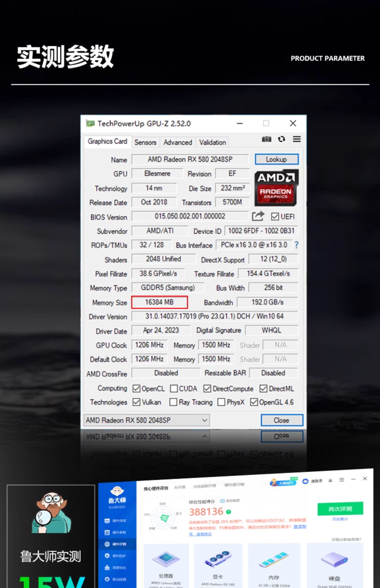
Task: Select the 光线追踪评测 tab in 鲁大师
Action: coord(204,486)
